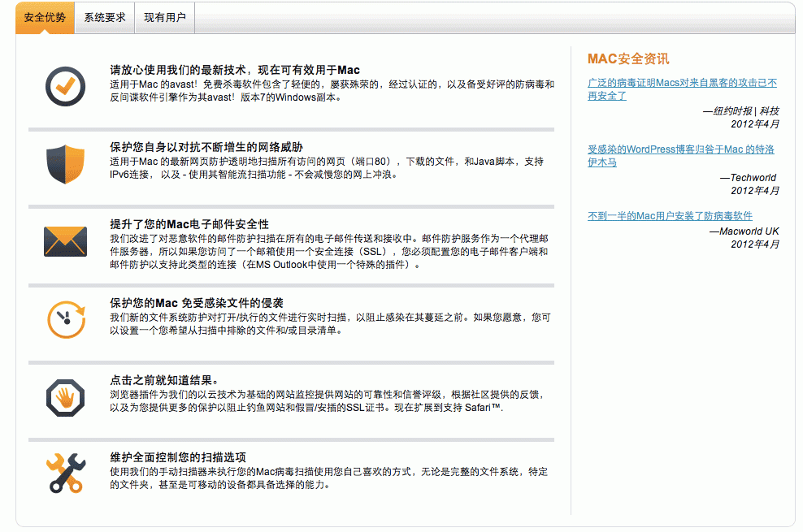Switch to the 系统要求 tab
The height and width of the screenshot is (532, 803).
(103, 16)
